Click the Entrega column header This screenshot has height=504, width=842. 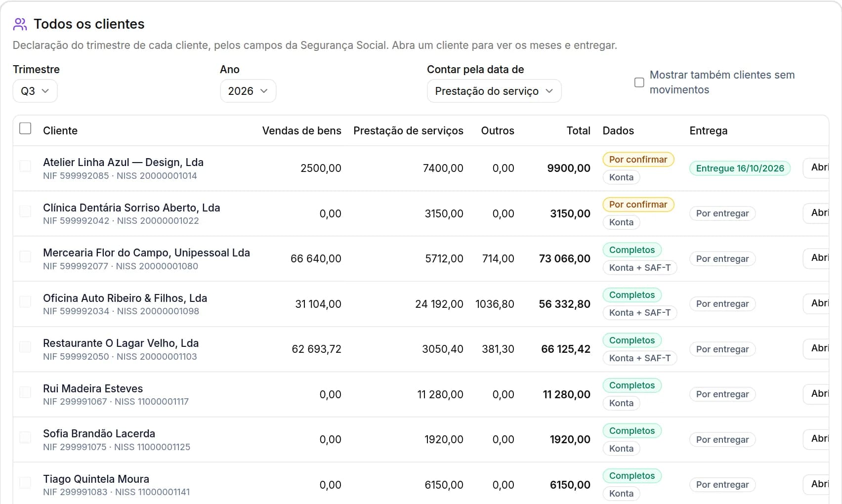(708, 131)
